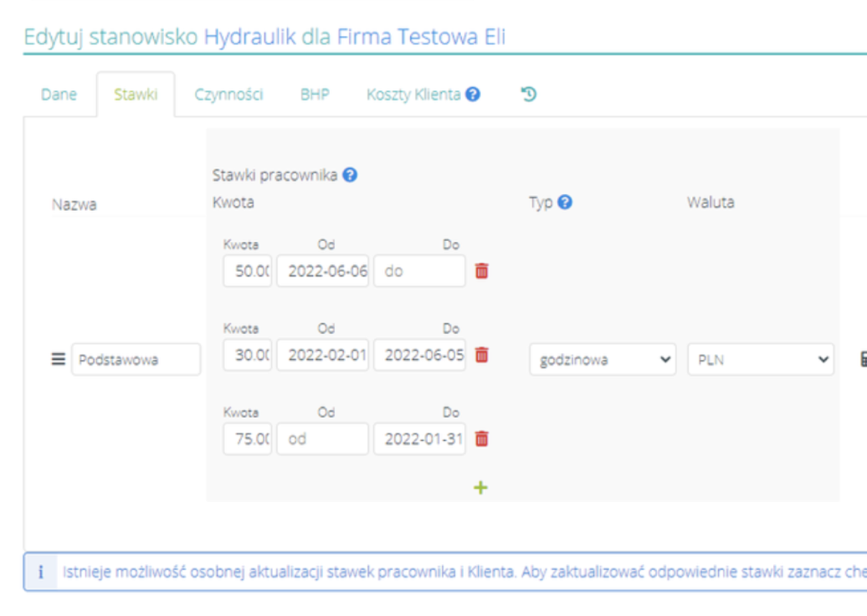The height and width of the screenshot is (616, 867).
Task: Switch to the Czynności tab
Action: click(x=228, y=95)
